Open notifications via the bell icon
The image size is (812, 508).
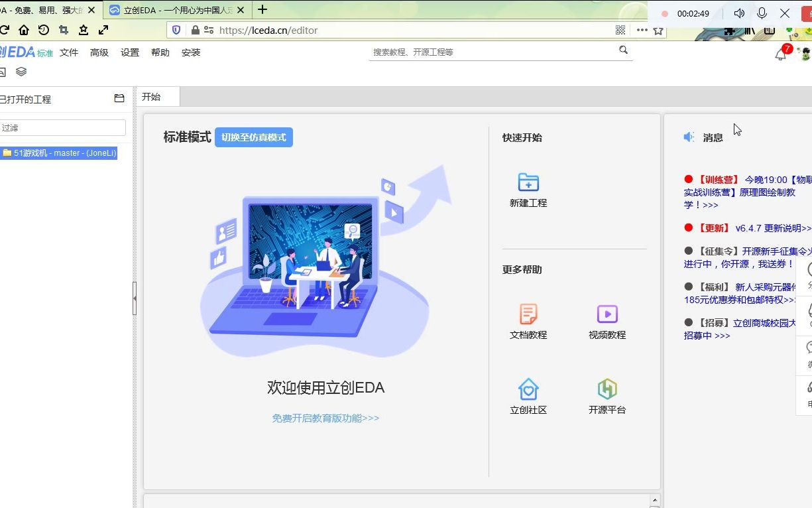[x=780, y=54]
